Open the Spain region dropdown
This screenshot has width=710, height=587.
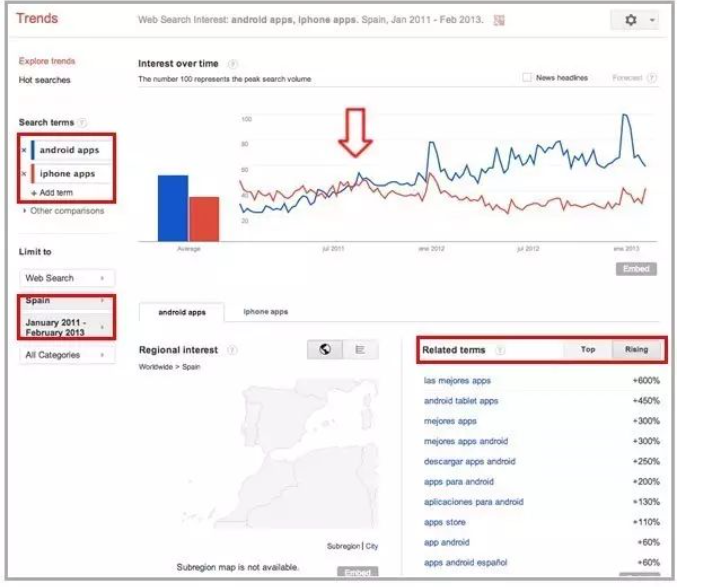click(67, 301)
